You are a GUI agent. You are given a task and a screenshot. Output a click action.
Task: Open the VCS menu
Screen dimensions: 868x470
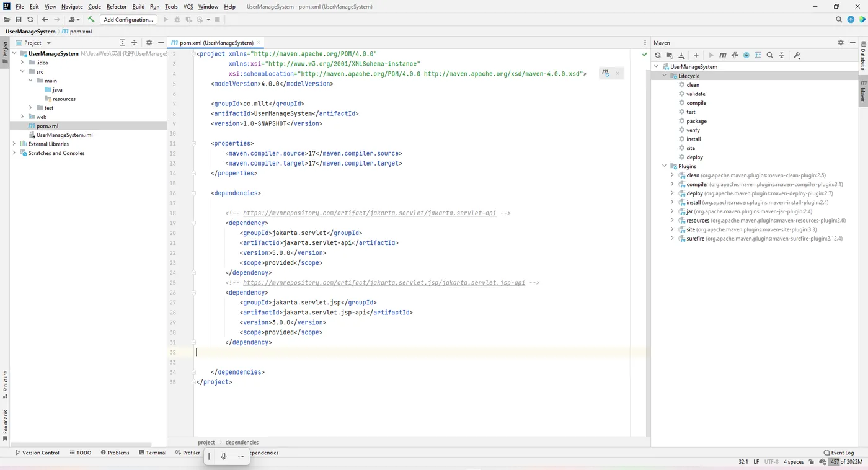(188, 7)
